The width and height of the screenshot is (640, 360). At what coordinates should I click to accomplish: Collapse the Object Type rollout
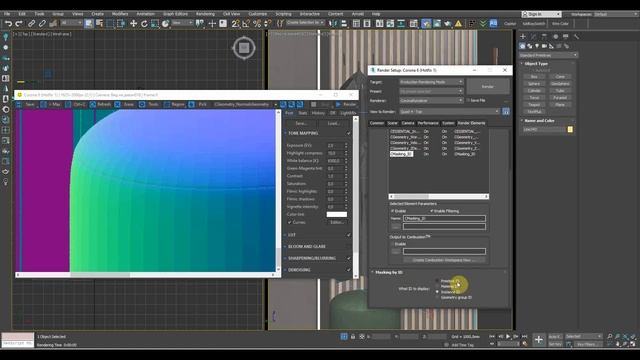(536, 64)
